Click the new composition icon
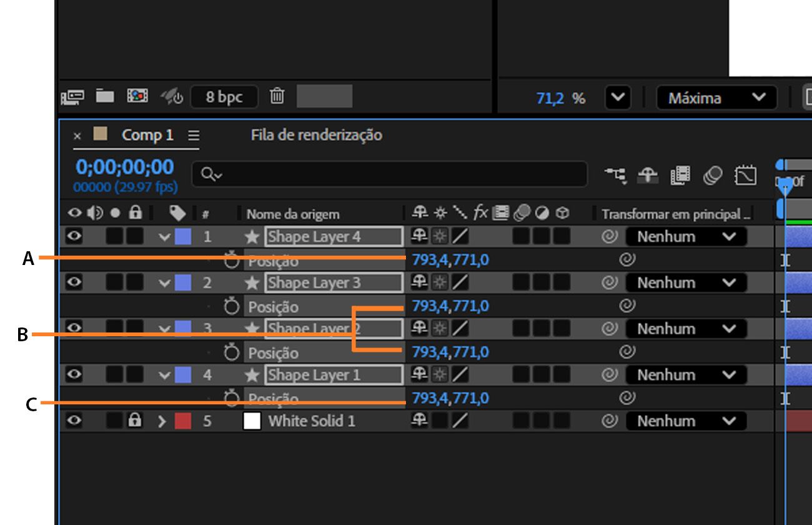This screenshot has height=525, width=812. tap(137, 96)
